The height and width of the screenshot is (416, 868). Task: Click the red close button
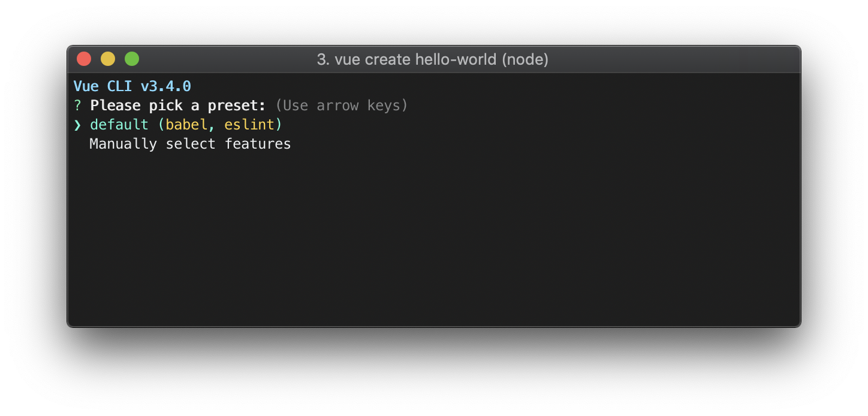(84, 58)
